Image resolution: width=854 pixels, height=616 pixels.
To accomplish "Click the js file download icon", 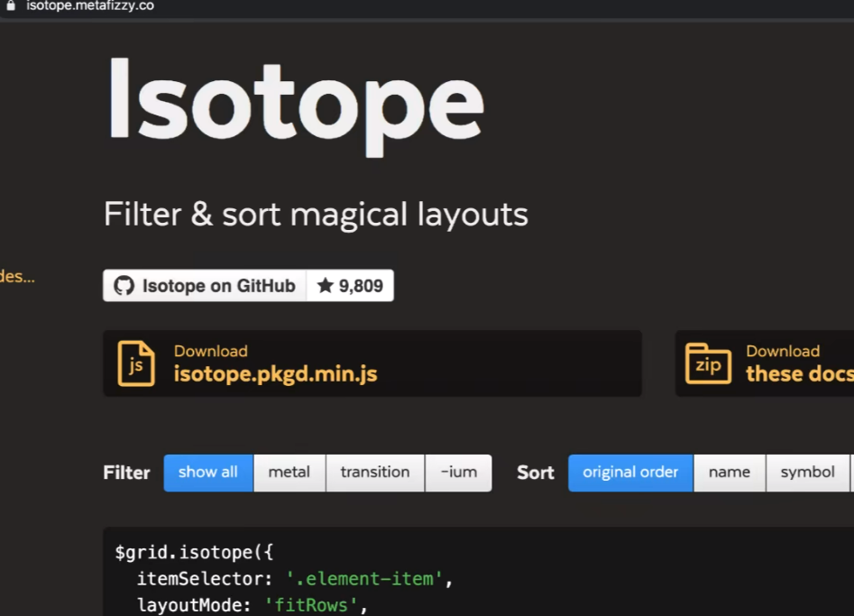I will 136,363.
